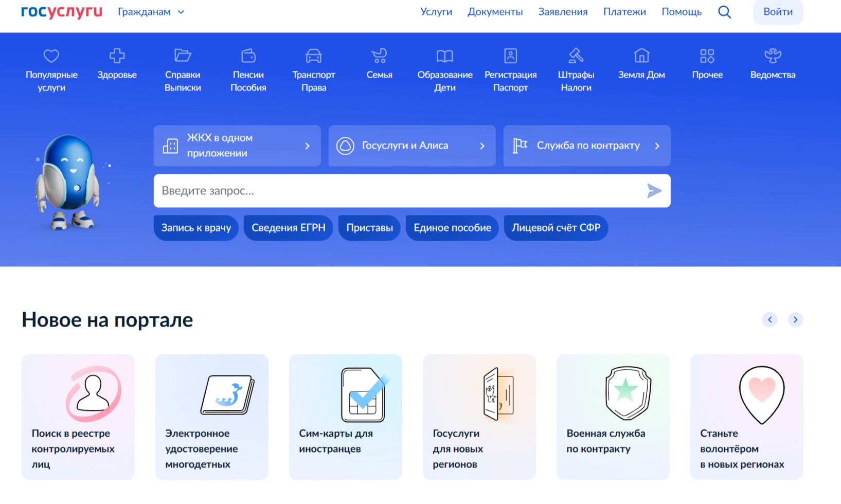The height and width of the screenshot is (504, 841).
Task: Expand the Гражданам dropdown
Action: (151, 12)
